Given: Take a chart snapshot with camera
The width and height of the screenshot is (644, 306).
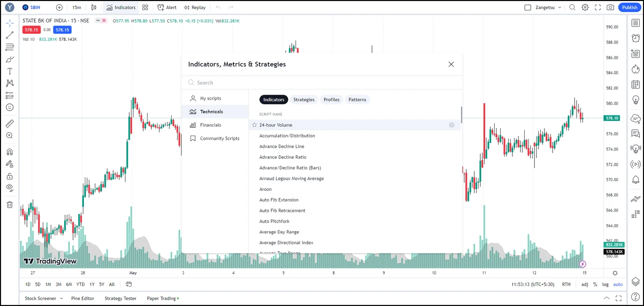Looking at the screenshot, I should point(611,8).
